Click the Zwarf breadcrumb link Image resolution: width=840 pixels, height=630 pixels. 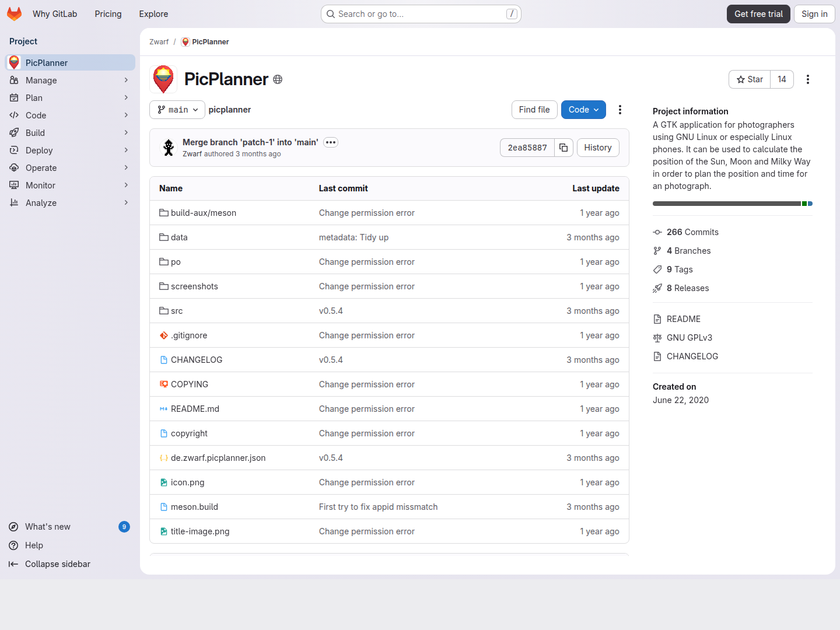pyautogui.click(x=159, y=42)
